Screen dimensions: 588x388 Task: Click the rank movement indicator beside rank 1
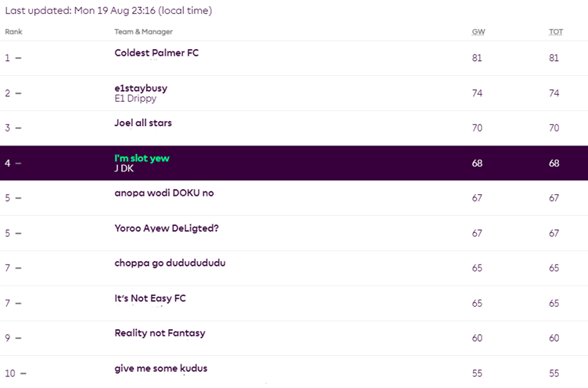tap(18, 59)
